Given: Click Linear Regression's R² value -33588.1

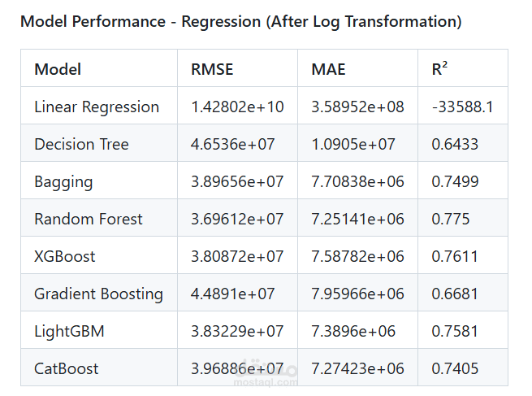Looking at the screenshot, I should pos(463,107).
